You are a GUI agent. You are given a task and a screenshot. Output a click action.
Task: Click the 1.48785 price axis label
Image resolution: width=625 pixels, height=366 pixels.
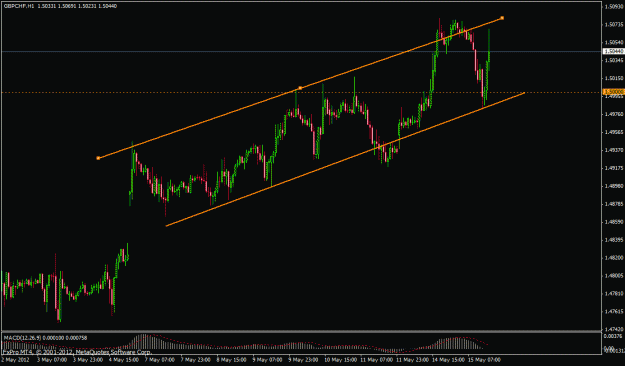tap(614, 204)
